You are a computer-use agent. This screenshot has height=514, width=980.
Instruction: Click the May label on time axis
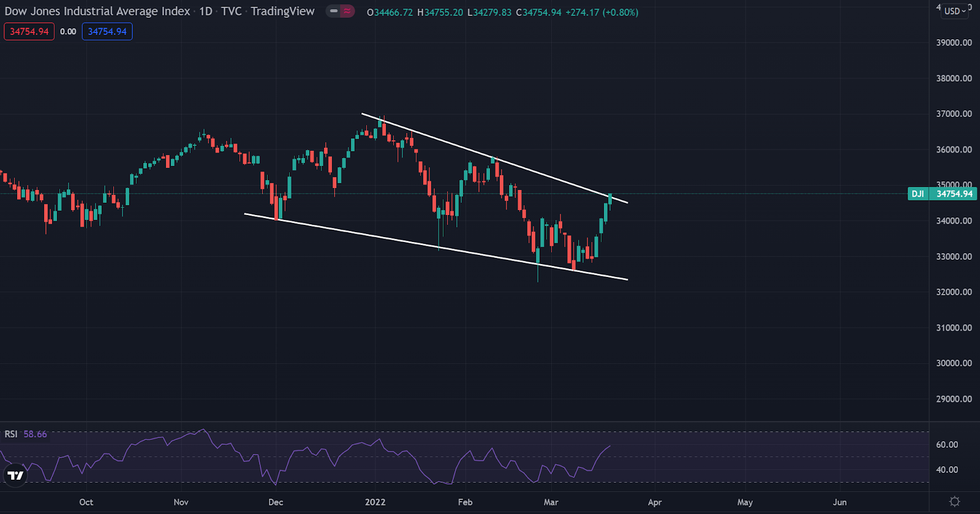745,502
